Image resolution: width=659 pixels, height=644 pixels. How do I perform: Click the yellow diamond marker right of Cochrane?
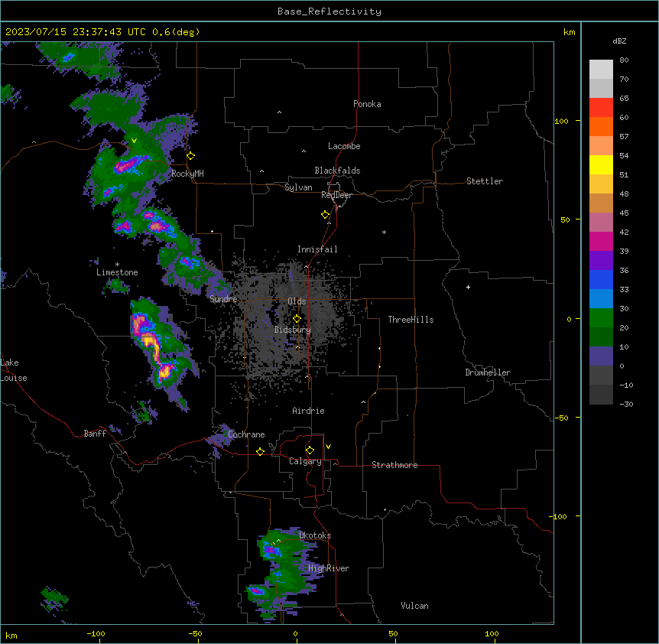click(x=260, y=451)
